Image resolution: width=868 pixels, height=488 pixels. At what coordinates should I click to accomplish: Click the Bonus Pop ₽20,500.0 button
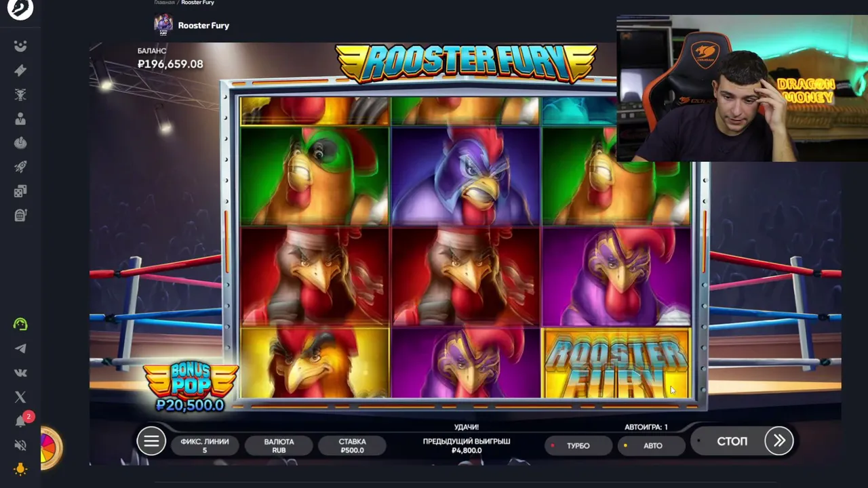pos(190,386)
